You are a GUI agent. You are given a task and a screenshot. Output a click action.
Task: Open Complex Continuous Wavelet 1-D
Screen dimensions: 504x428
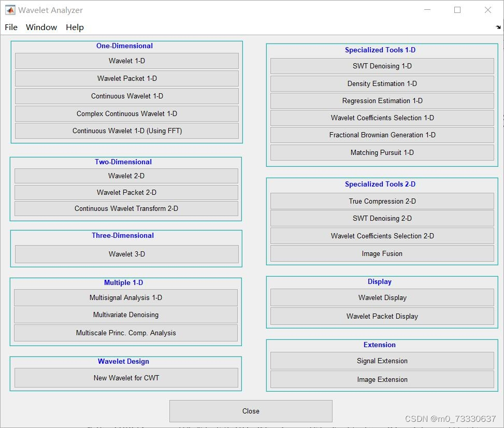tap(126, 113)
